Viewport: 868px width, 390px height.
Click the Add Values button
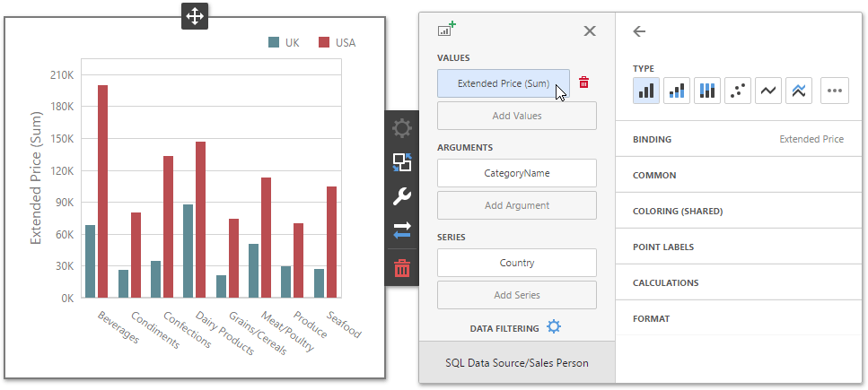516,116
